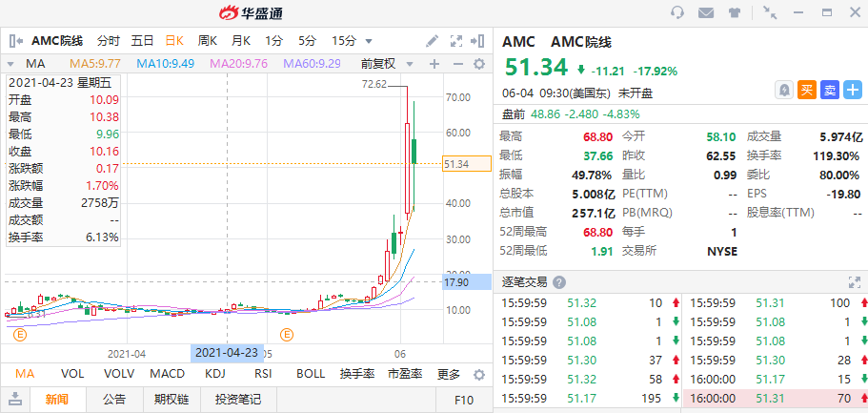This screenshot has width=868, height=413.
Task: Open more chart periods dropdown arrow
Action: tap(369, 41)
